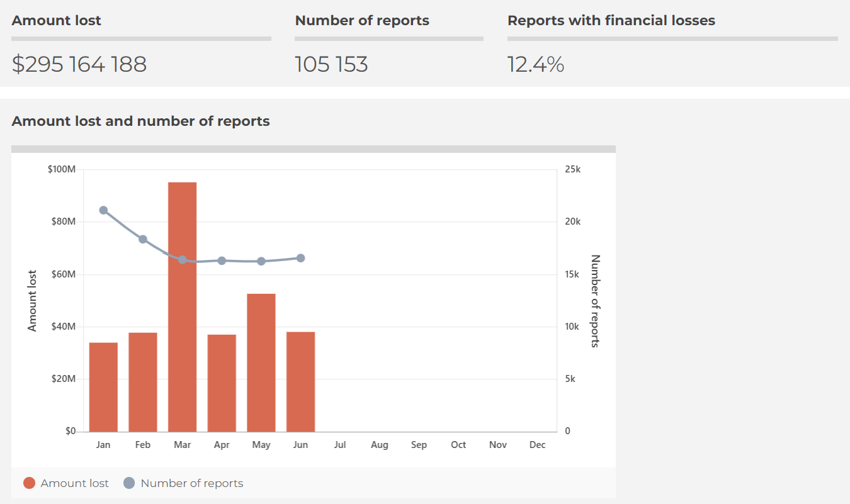Screen dimensions: 850x504
Task: Click the Dec axis label
Action: coord(537,444)
